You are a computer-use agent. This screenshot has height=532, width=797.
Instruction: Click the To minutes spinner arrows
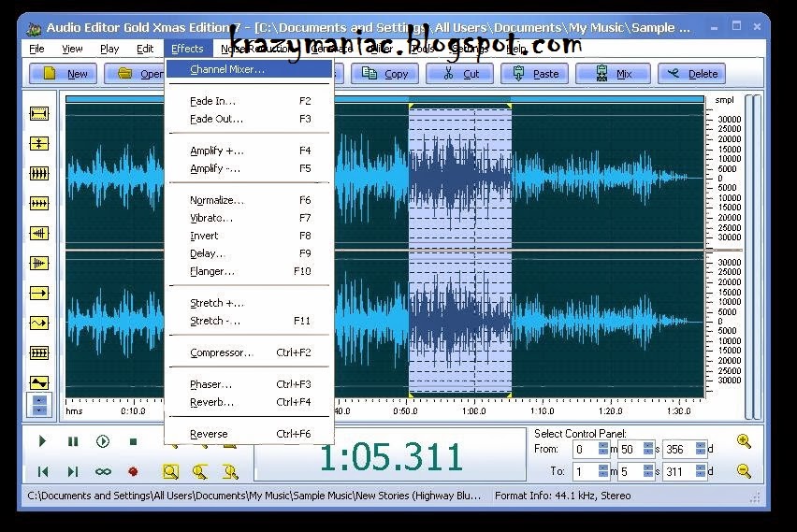[603, 471]
